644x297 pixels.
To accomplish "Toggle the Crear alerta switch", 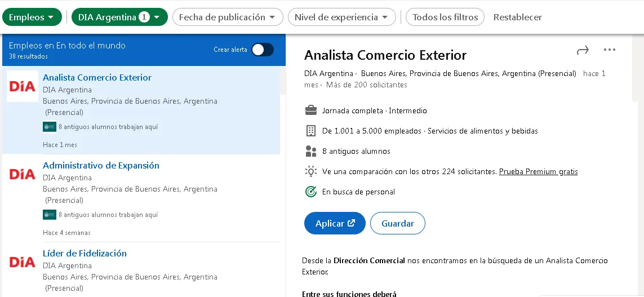I will [x=263, y=50].
